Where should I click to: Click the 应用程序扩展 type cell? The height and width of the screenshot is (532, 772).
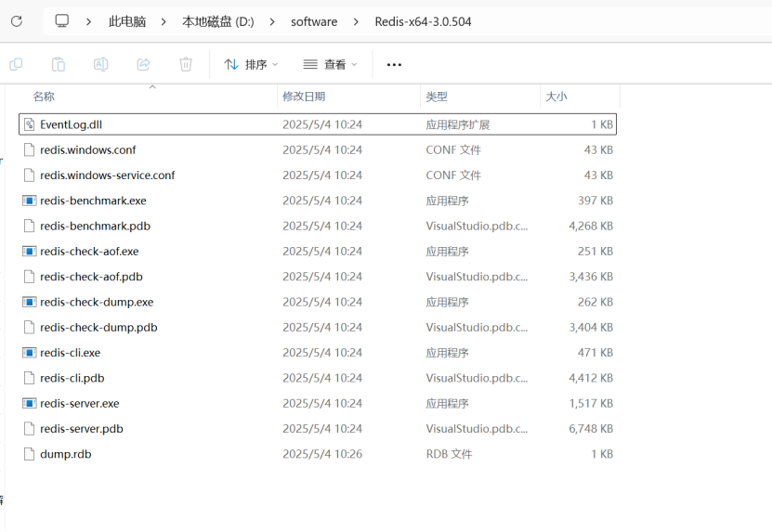tap(458, 124)
